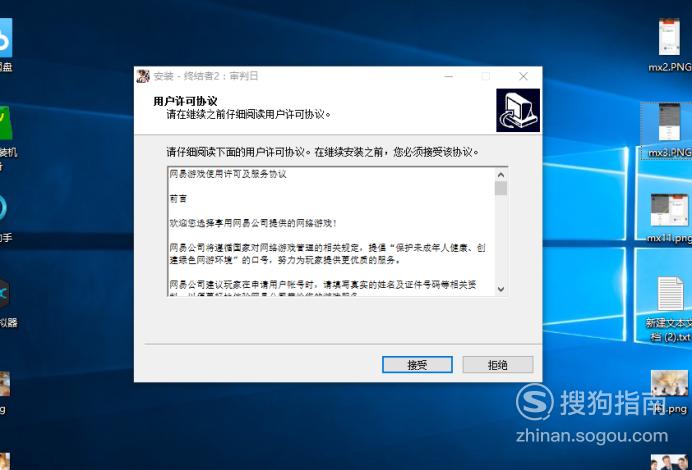
Task: Click the green 装机 desktop icon
Action: tap(7, 137)
